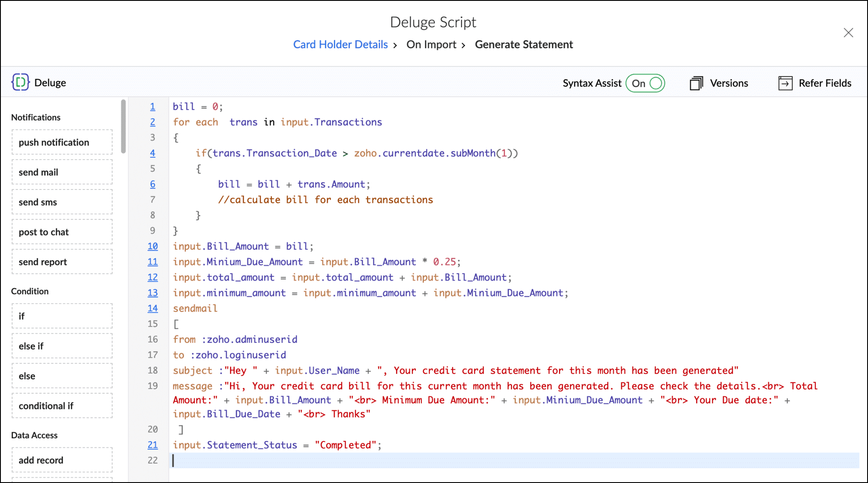Select the if condition block
Image resolution: width=868 pixels, height=483 pixels.
pyautogui.click(x=62, y=316)
